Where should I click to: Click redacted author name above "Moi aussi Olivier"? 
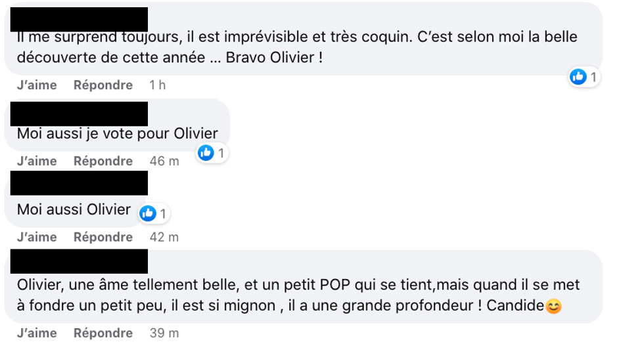click(79, 183)
